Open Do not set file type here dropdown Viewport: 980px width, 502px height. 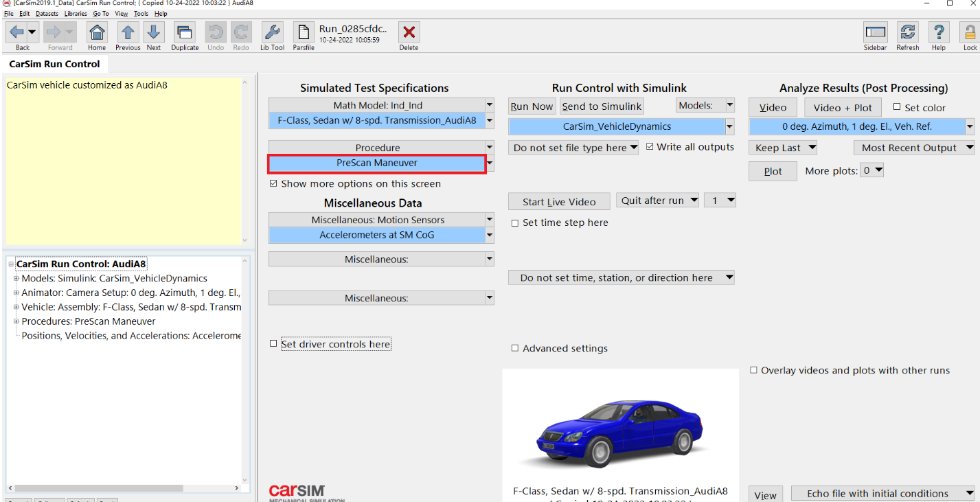point(573,148)
